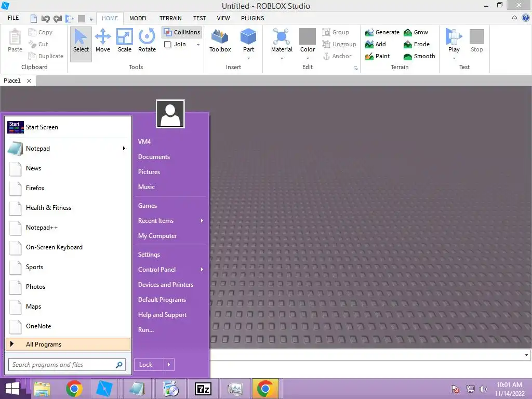Expand the Play dropdown arrow
The height and width of the screenshot is (399, 532).
tap(454, 58)
